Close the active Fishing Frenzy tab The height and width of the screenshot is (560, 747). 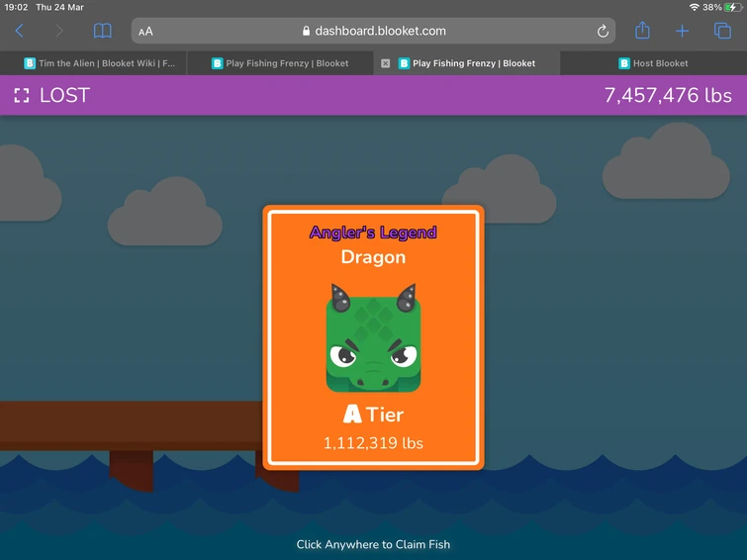coord(386,63)
